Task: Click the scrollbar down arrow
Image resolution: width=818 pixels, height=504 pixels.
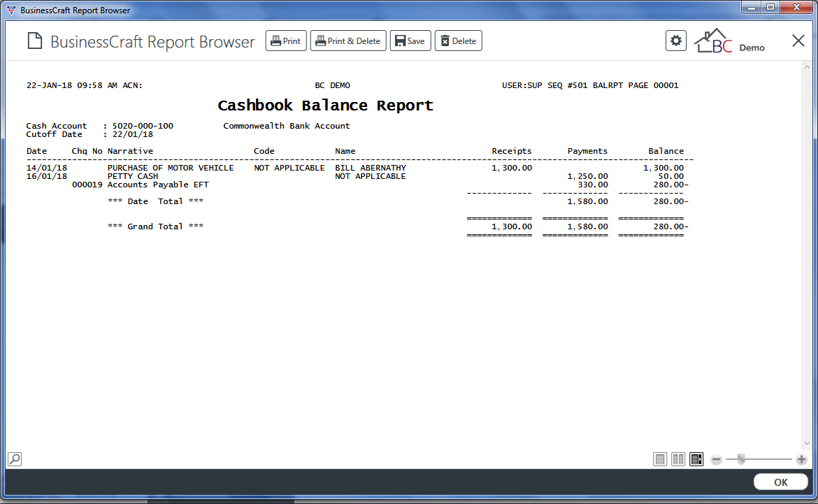Action: click(807, 443)
